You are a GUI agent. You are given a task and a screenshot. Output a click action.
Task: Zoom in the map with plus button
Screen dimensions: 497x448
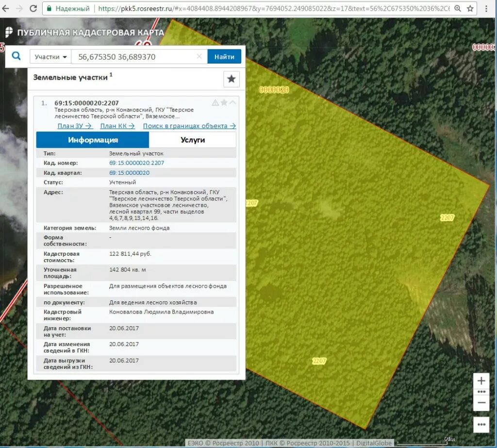coord(481,381)
